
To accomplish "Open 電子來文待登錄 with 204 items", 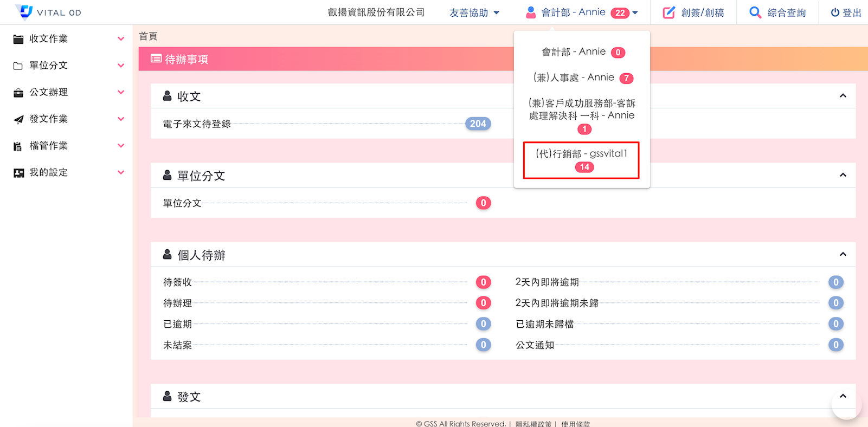I will [x=197, y=124].
